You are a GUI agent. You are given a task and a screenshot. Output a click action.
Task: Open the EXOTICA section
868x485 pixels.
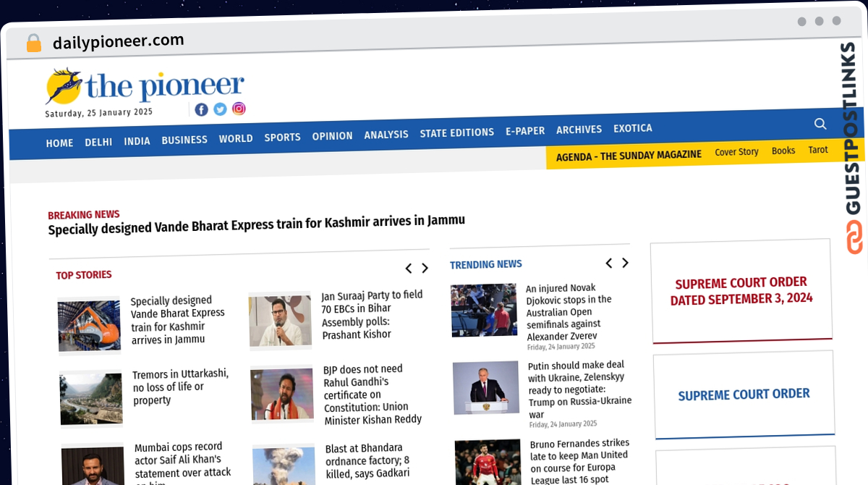(633, 128)
